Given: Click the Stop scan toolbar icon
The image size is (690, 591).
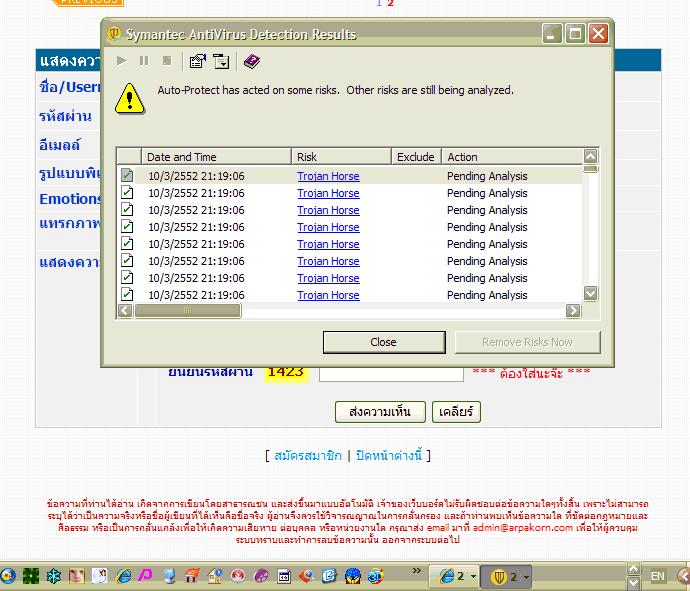Looking at the screenshot, I should tap(167, 60).
